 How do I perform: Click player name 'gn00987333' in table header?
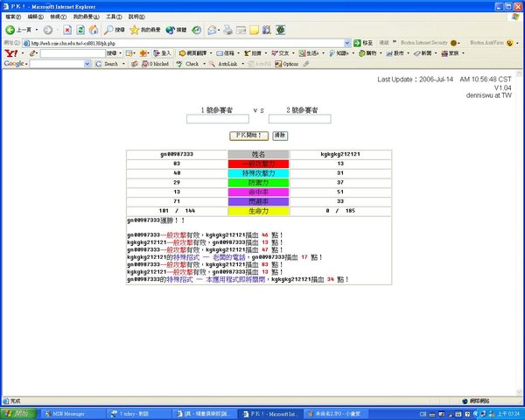coord(177,154)
